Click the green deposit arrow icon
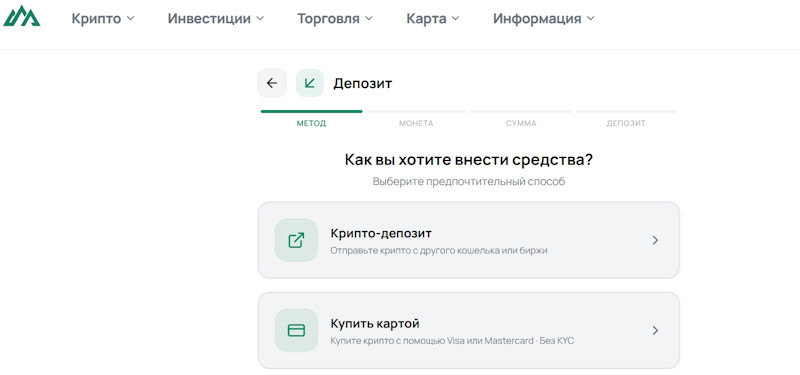 310,83
